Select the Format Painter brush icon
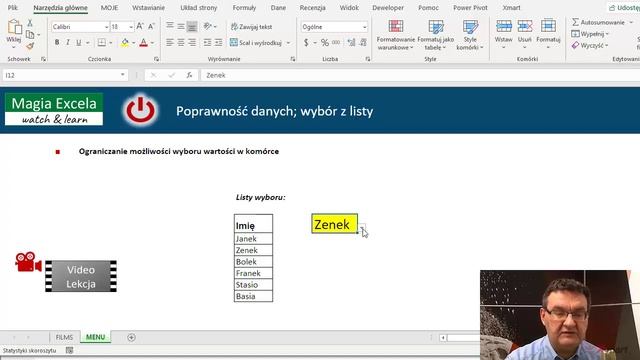640x360 pixels. click(x=30, y=46)
